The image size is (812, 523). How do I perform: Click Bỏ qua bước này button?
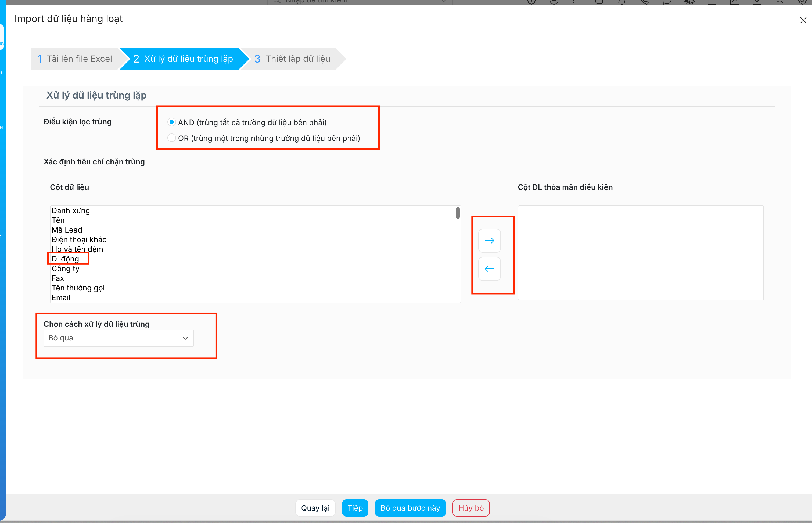coord(410,508)
